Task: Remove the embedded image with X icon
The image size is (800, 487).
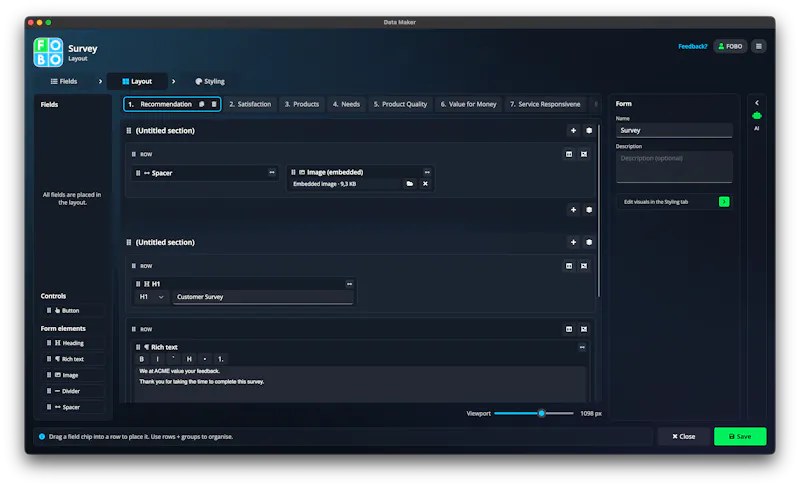Action: click(425, 184)
